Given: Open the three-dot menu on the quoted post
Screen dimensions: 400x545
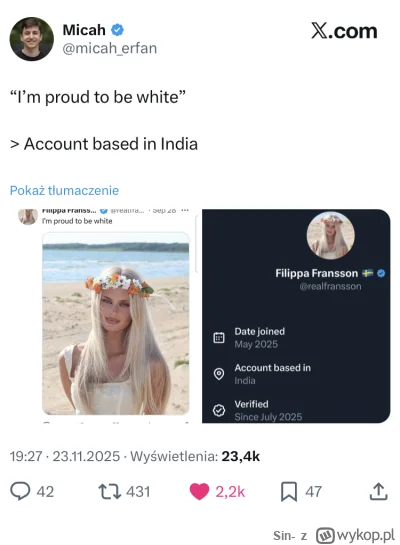Looking at the screenshot, I should click(x=185, y=210).
